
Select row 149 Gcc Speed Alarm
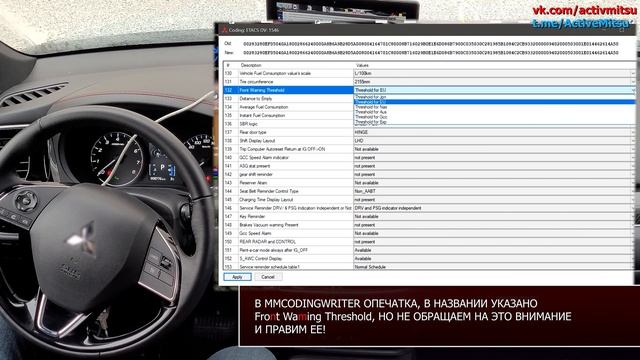coord(288,233)
